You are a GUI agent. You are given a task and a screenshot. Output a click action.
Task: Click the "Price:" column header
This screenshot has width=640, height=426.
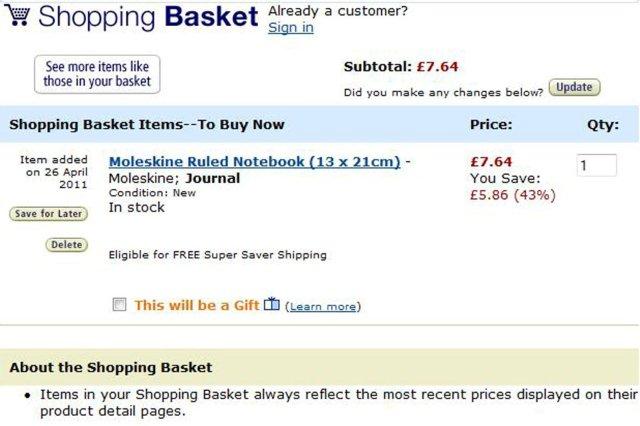(491, 125)
